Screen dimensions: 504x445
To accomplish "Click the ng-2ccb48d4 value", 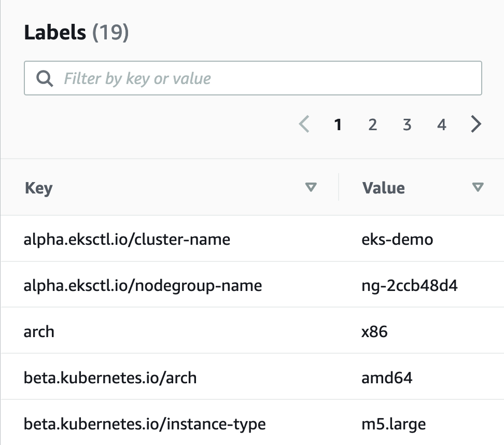I will tap(409, 285).
